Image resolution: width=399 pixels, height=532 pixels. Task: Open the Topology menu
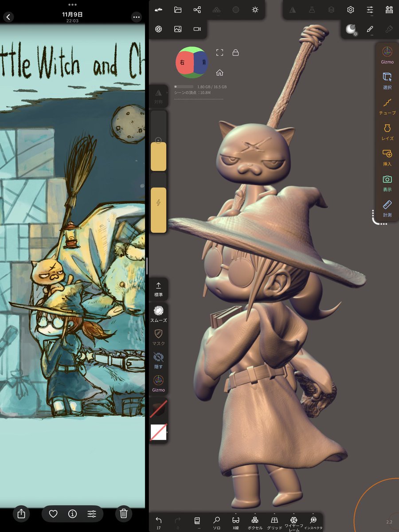tap(216, 10)
